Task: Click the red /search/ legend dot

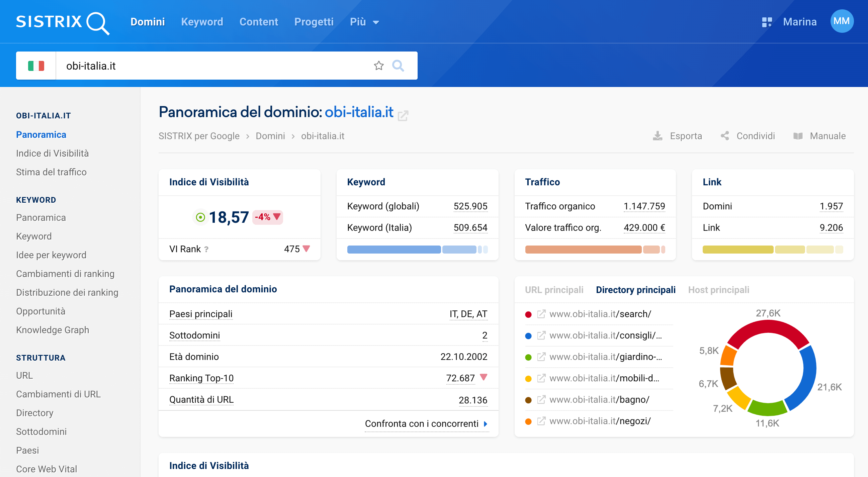Action: [x=528, y=315]
